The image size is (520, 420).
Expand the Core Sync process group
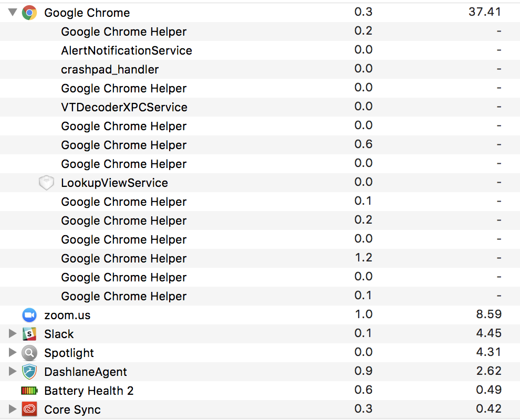click(13, 409)
